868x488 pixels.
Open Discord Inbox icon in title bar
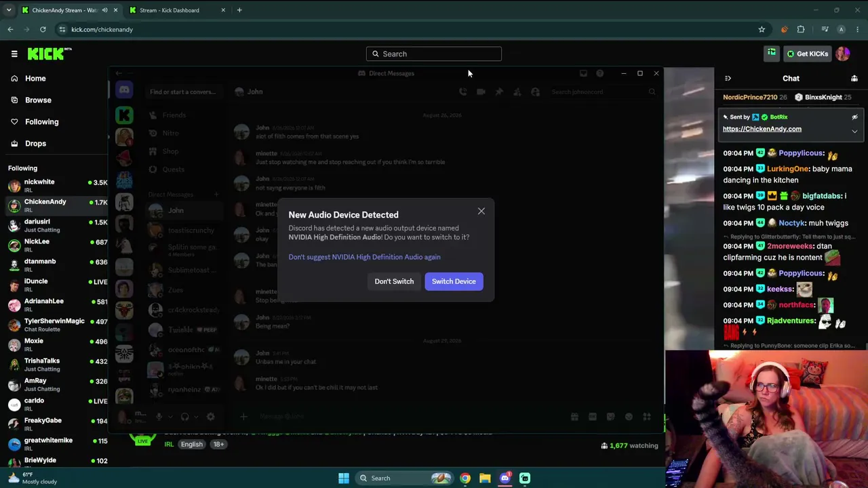pos(583,73)
